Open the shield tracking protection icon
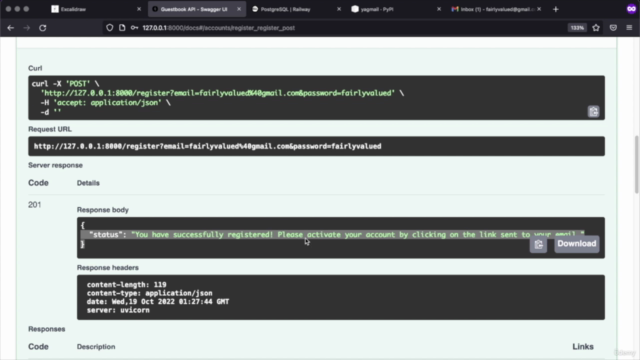The width and height of the screenshot is (640, 360). point(109,28)
